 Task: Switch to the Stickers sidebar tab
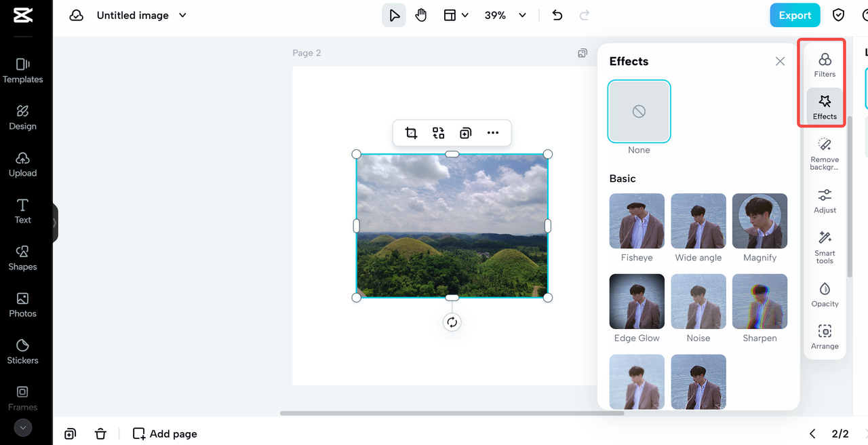pyautogui.click(x=23, y=351)
